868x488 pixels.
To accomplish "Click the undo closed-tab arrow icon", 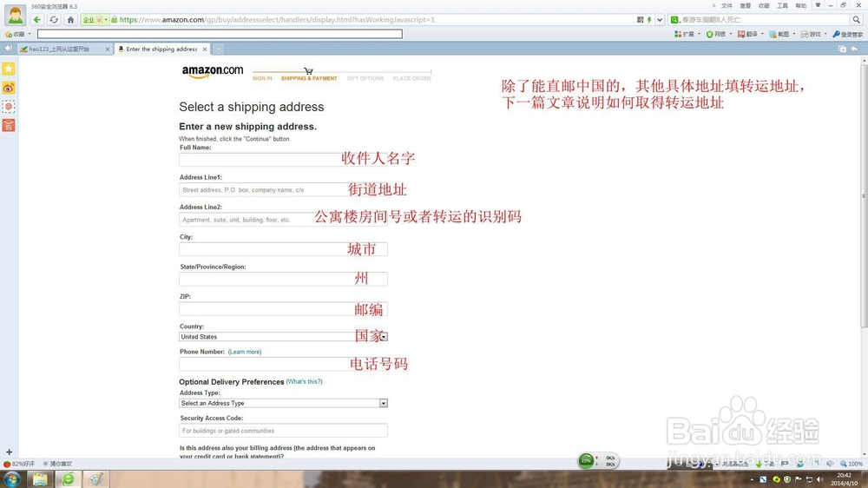I will [x=855, y=49].
